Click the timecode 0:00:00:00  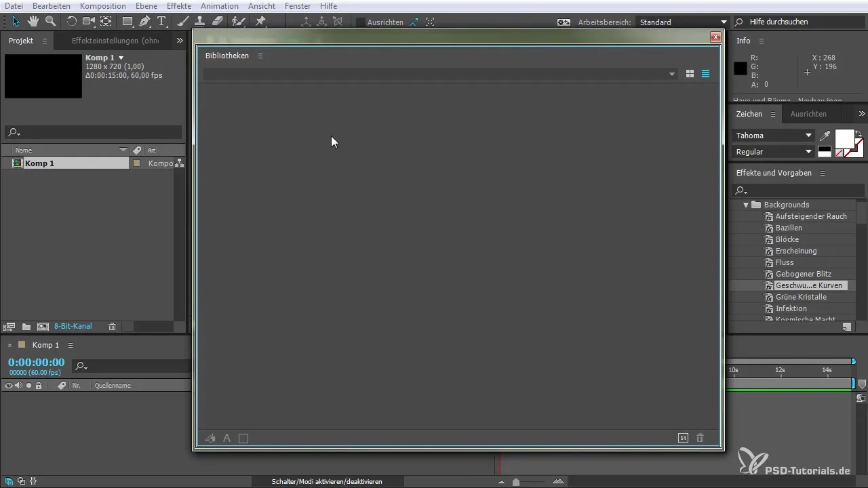[37, 363]
